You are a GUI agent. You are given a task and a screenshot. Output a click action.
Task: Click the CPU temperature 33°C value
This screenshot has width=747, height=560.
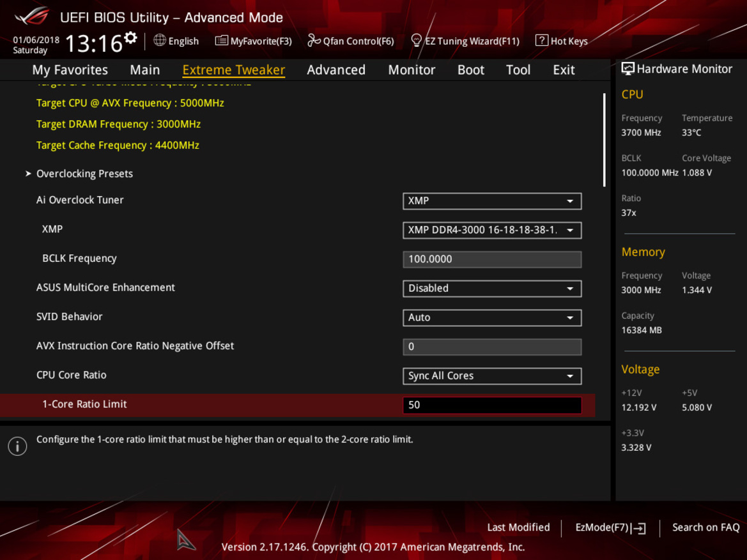point(691,133)
